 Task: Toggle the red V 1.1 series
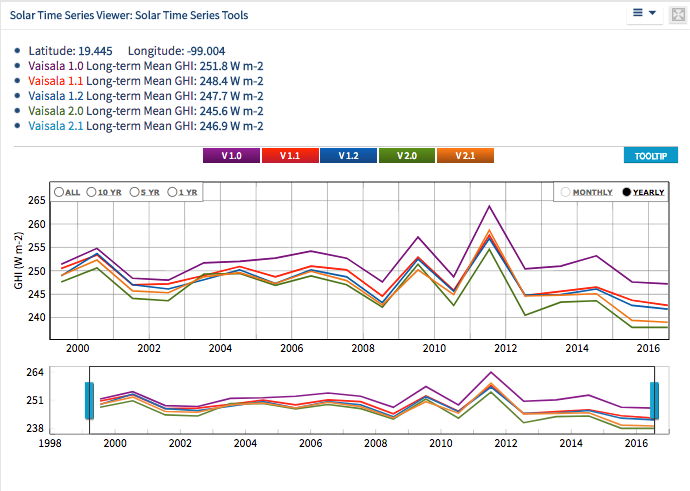click(x=289, y=156)
